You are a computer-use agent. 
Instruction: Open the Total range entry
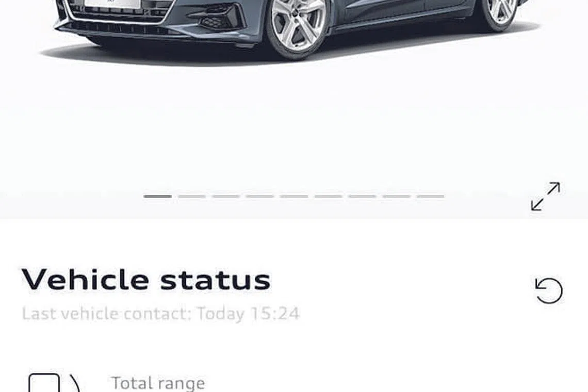tap(158, 383)
